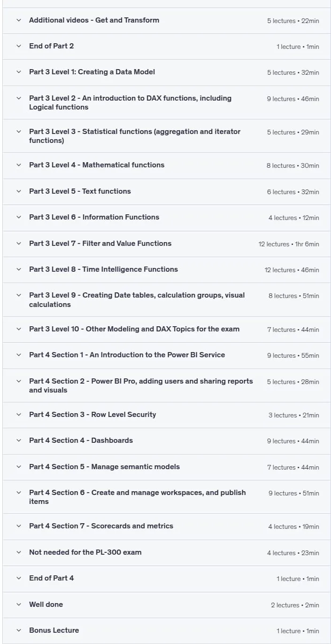
Task: Expand the Additional videos - Get and Transform section
Action: pyautogui.click(x=167, y=20)
